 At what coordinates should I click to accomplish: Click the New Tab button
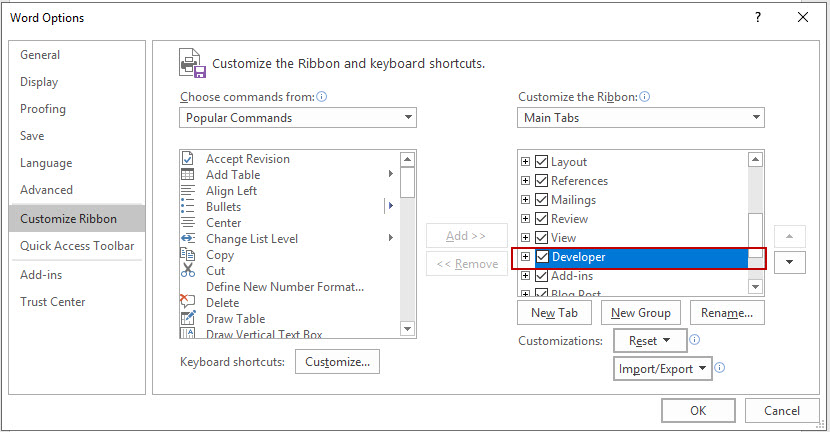pos(554,313)
